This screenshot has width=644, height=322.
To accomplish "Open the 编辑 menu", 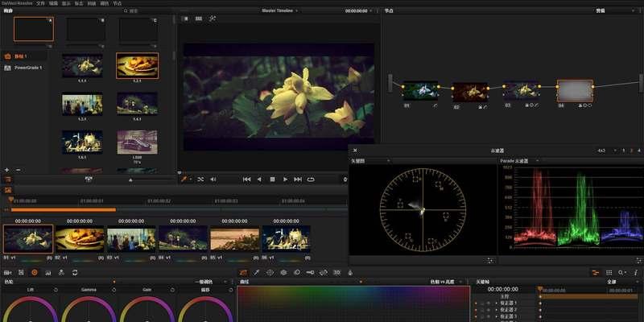I will tap(53, 3).
